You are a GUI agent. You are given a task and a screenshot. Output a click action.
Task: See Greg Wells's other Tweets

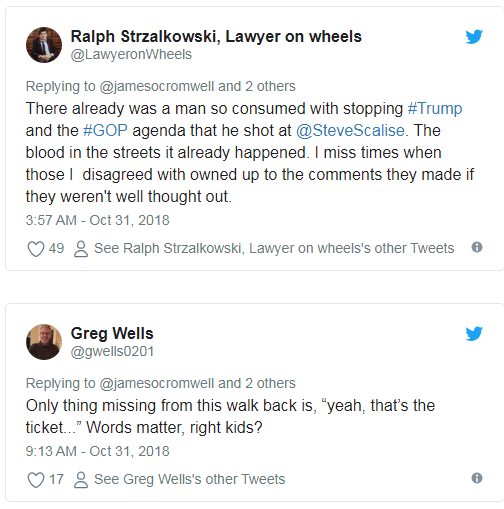pos(190,479)
